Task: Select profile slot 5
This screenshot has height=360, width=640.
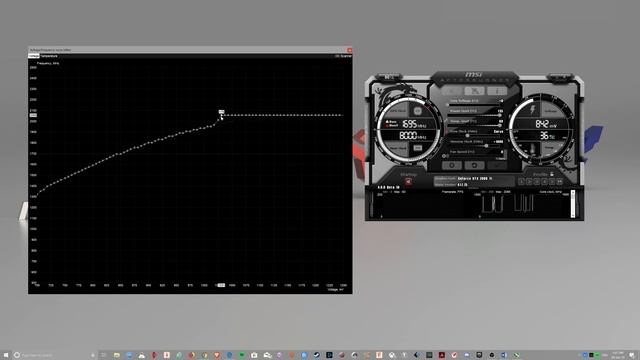Action: coord(552,181)
